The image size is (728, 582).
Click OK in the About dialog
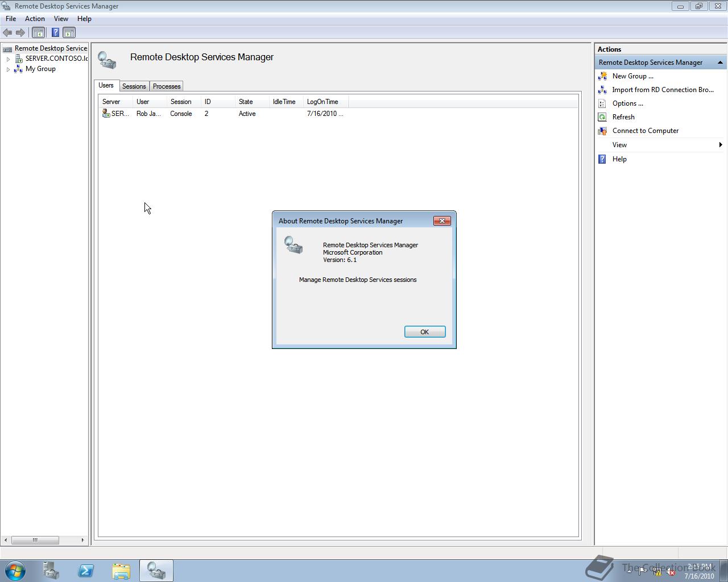pos(425,332)
